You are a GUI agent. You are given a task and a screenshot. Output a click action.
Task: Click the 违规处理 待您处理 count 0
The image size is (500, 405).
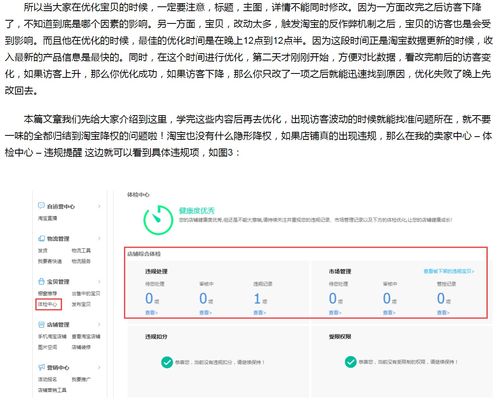[x=149, y=298]
